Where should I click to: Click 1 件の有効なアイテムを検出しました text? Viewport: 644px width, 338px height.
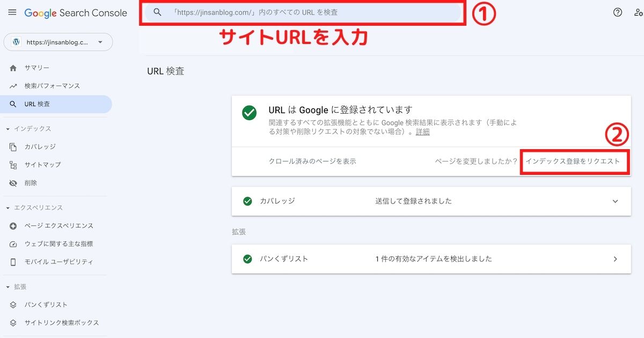tap(434, 259)
